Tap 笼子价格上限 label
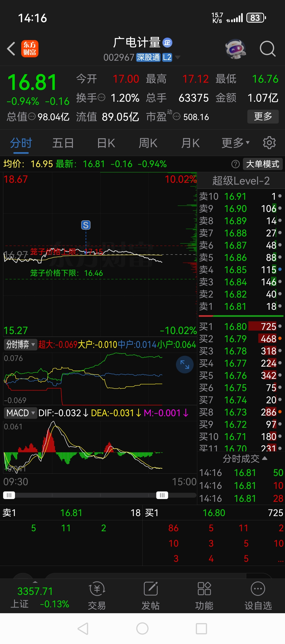This screenshot has width=285, height=644. [x=66, y=252]
